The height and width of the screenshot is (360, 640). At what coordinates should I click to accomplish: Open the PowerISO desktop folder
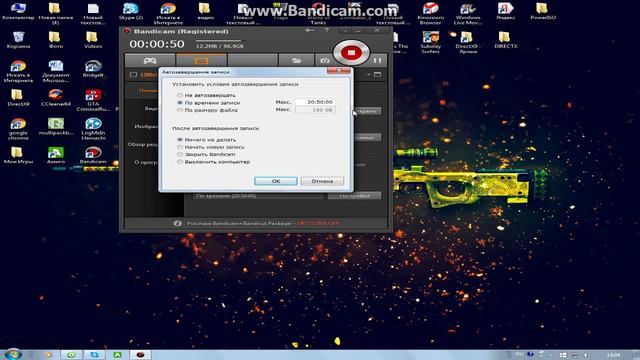pos(542,11)
